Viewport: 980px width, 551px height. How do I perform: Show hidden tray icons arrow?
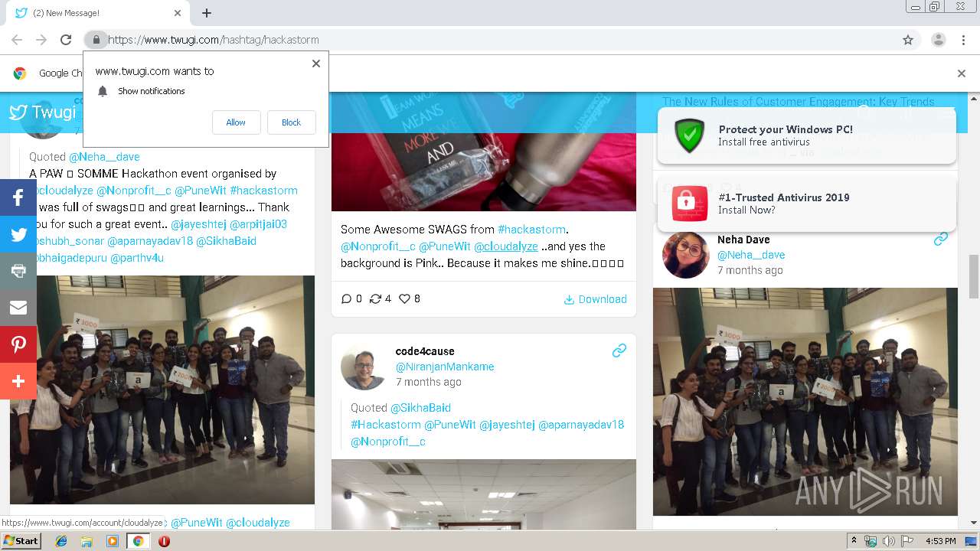pos(854,541)
